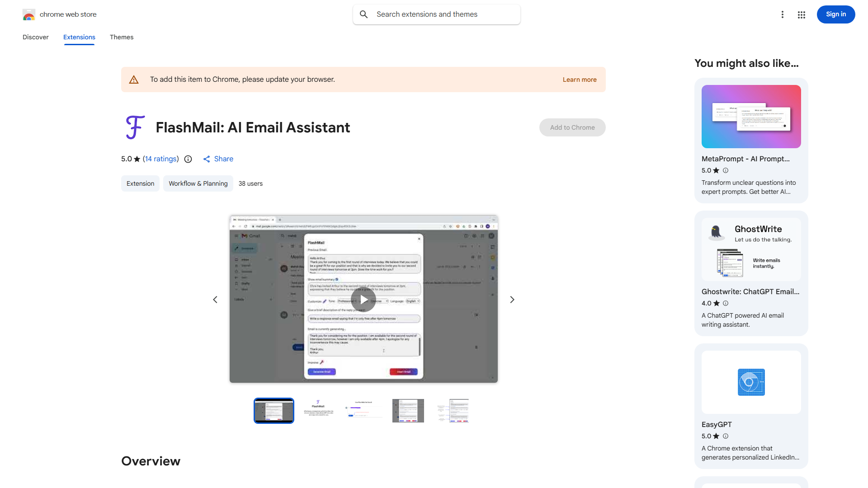Screen dimensions: 868x488
Task: Click info icon next to MetaPrompt rating
Action: [726, 170]
